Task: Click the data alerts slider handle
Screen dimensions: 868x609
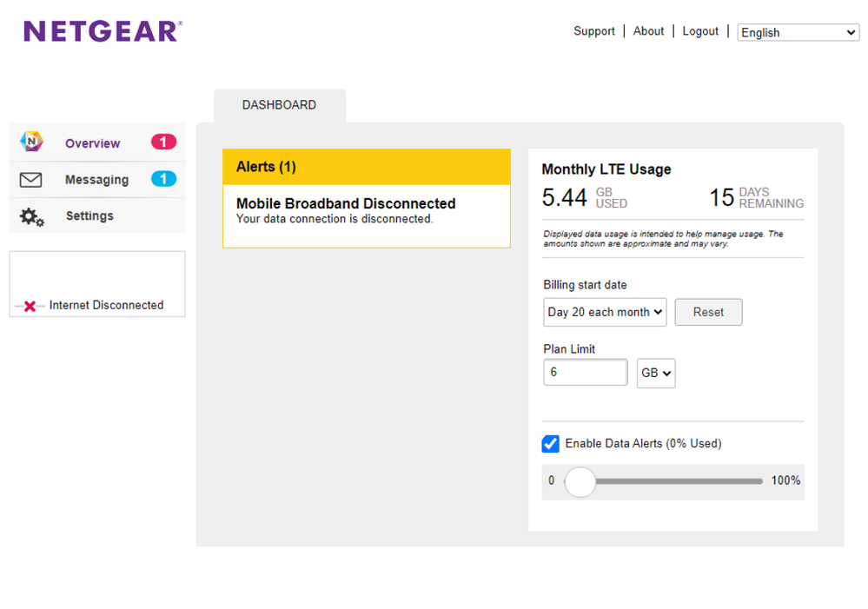Action: (580, 481)
